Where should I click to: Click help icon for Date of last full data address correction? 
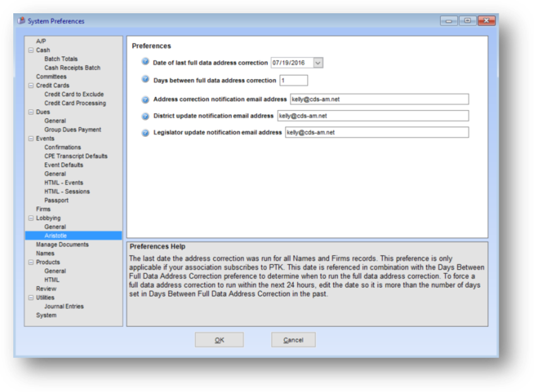coord(145,62)
